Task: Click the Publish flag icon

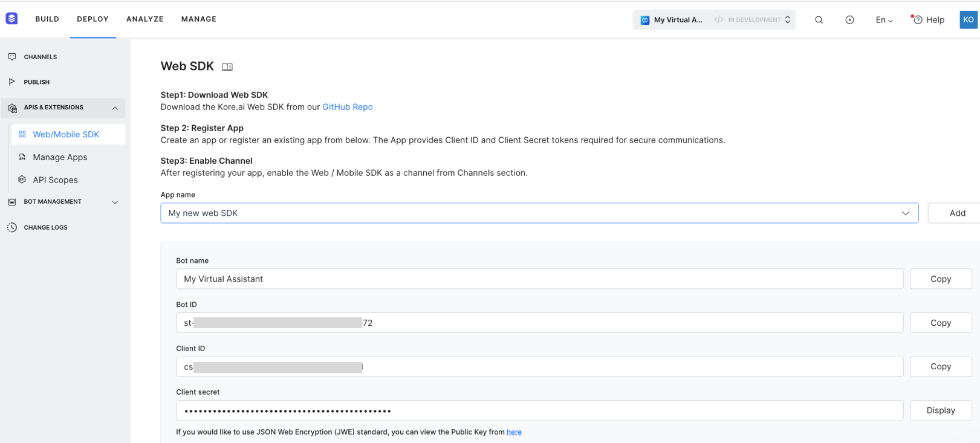Action: (12, 82)
